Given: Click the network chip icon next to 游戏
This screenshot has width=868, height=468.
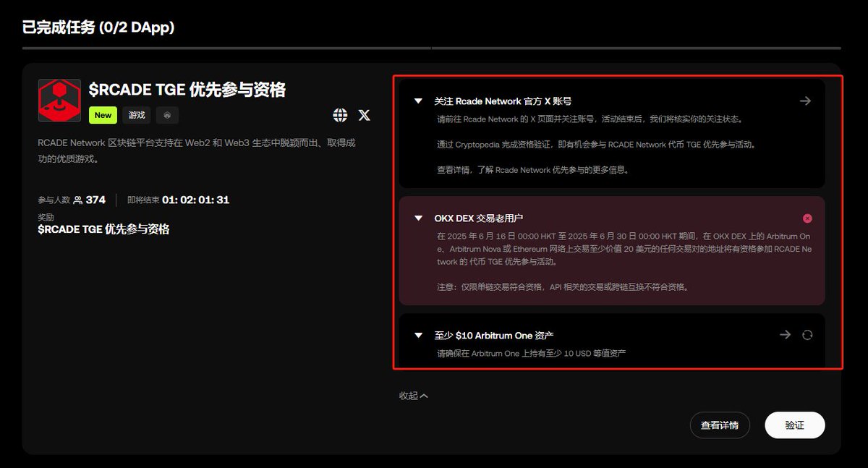Looking at the screenshot, I should click(167, 115).
